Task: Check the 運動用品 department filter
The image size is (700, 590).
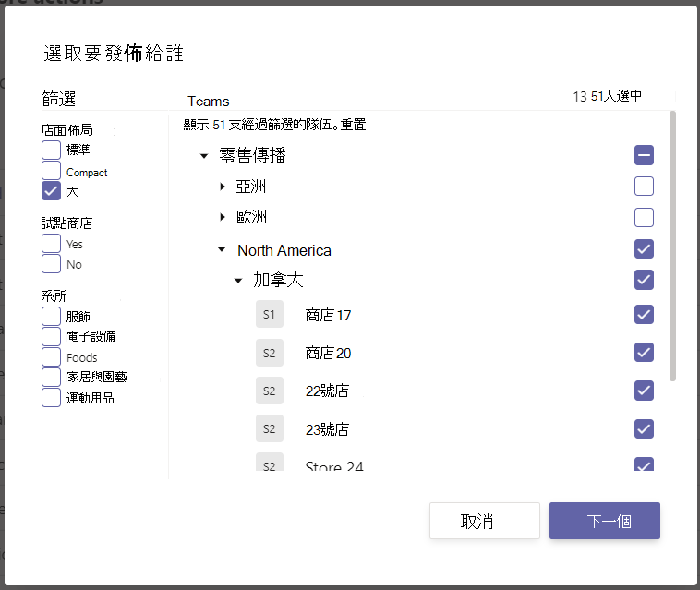Action: point(51,398)
